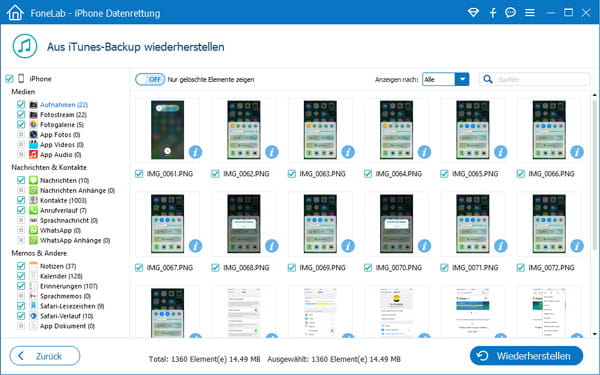
Task: Click the Nachrichten category icon
Action: tap(33, 180)
